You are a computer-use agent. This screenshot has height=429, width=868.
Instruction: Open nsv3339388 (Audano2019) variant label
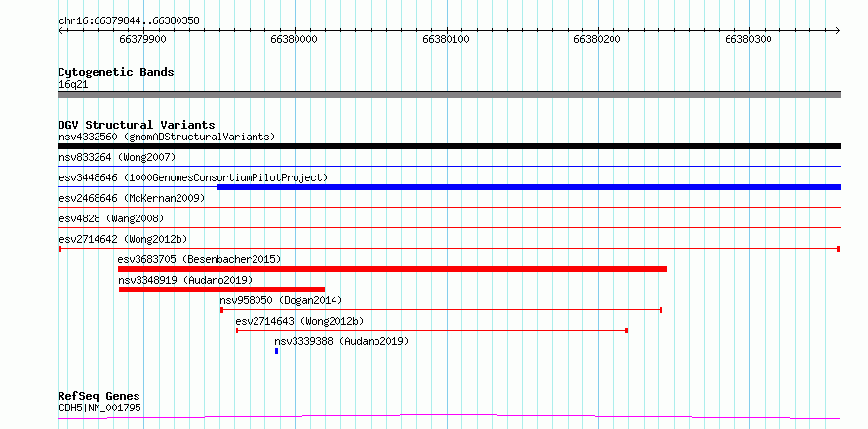341,341
